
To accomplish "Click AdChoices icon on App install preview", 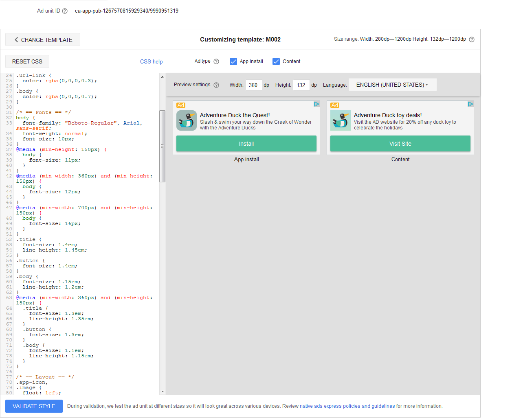I will (x=316, y=104).
